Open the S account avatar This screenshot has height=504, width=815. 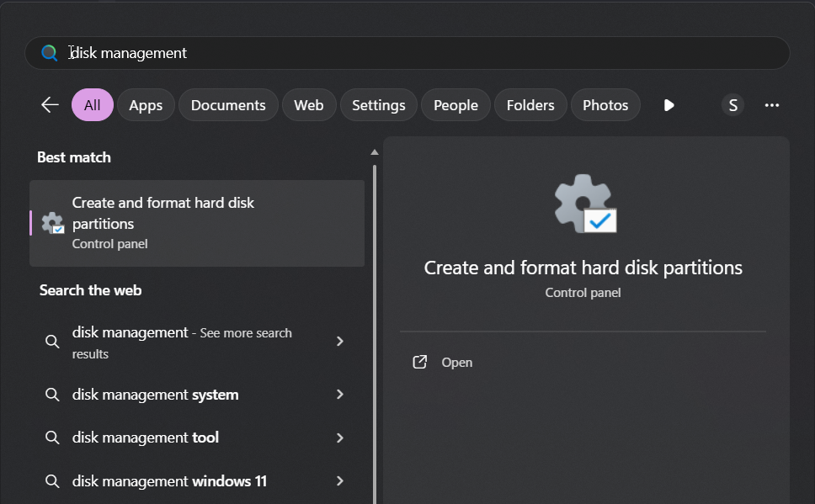coord(732,105)
